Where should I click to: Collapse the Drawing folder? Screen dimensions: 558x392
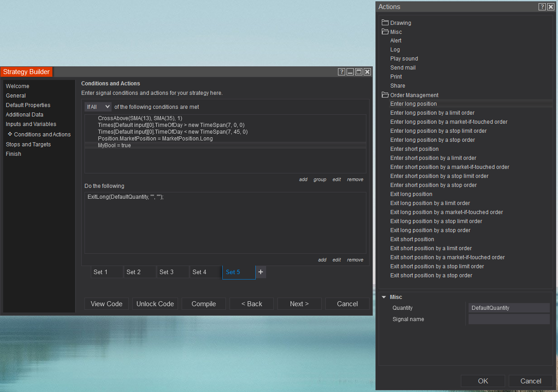tap(385, 23)
